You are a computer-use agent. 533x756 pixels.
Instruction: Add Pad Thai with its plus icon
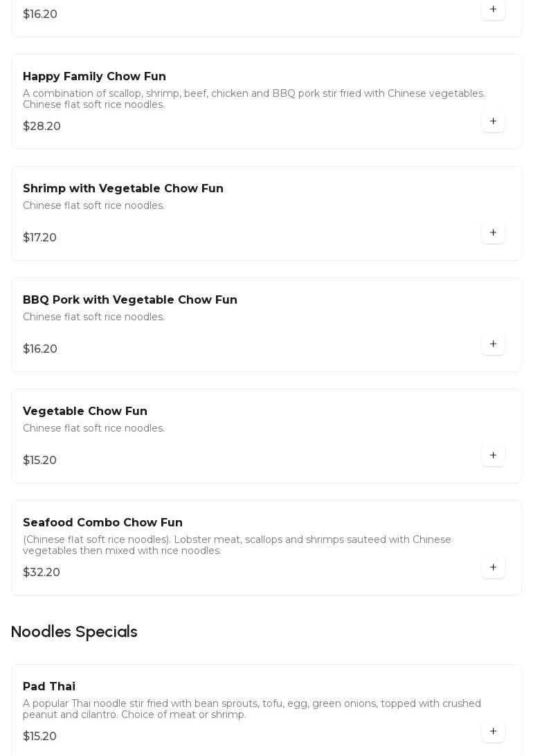coord(493,732)
